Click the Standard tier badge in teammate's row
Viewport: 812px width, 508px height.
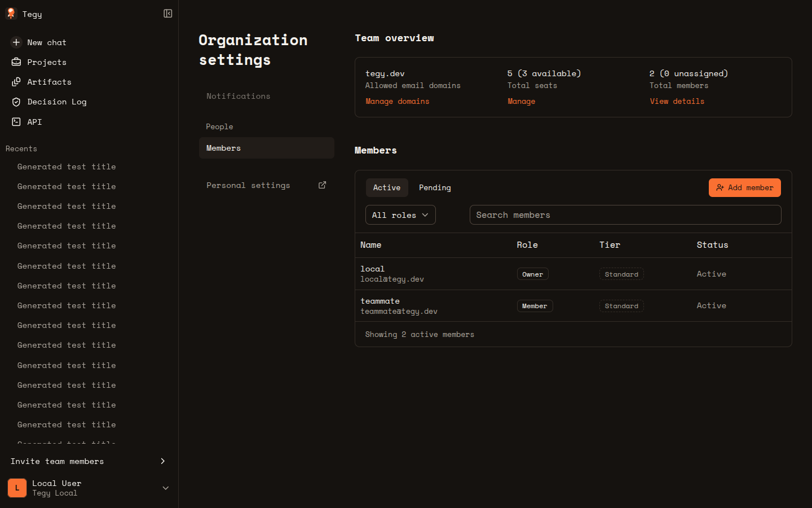pos(621,306)
